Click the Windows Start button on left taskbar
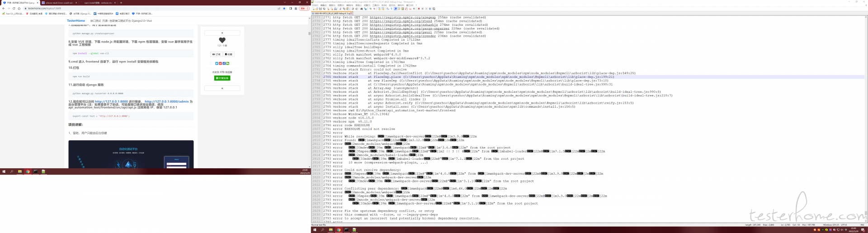The height and width of the screenshot is (233, 868). coord(4,171)
